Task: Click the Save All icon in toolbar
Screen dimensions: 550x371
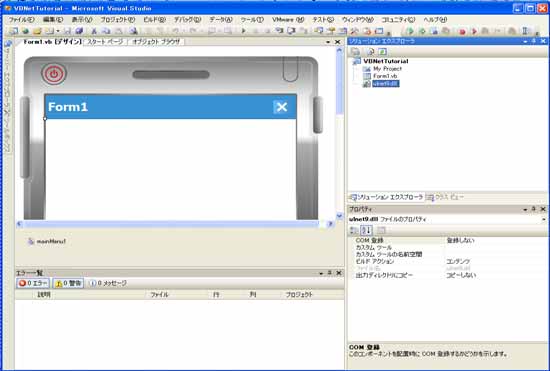Action: (x=79, y=31)
